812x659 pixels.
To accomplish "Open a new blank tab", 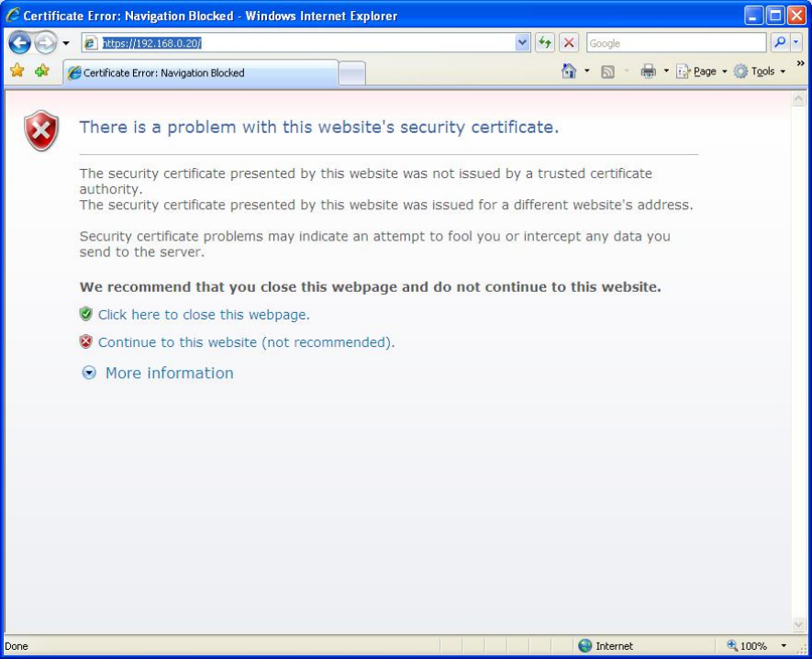I will 352,73.
